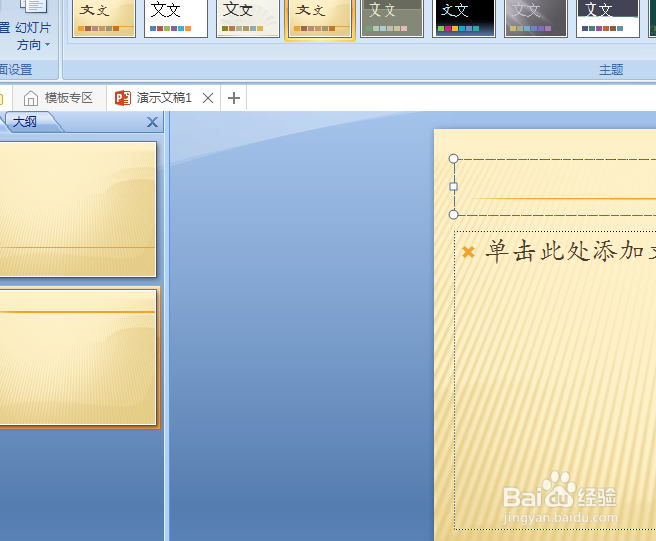Viewport: 656px width, 541px height.
Task: Apply the olive gray theme thumbnail
Action: [392, 18]
